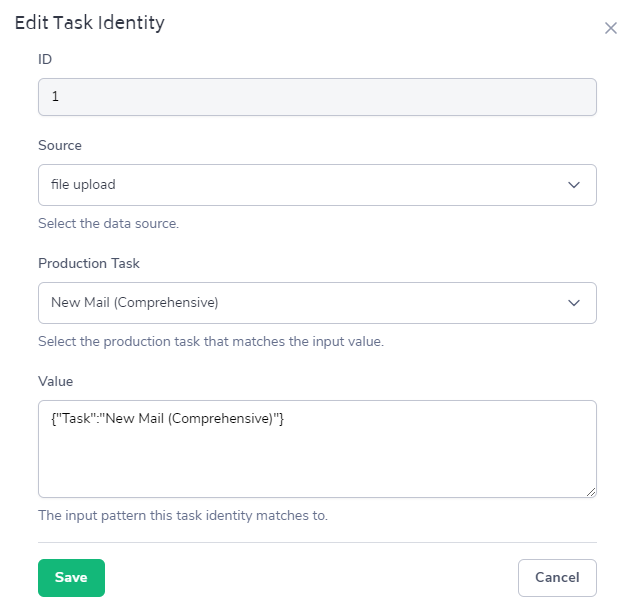
Task: Click the JSON Task text in the Value field
Action: point(167,418)
